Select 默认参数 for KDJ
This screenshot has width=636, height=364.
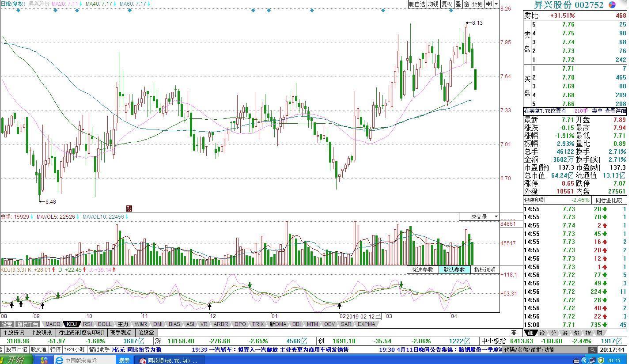[x=454, y=269]
